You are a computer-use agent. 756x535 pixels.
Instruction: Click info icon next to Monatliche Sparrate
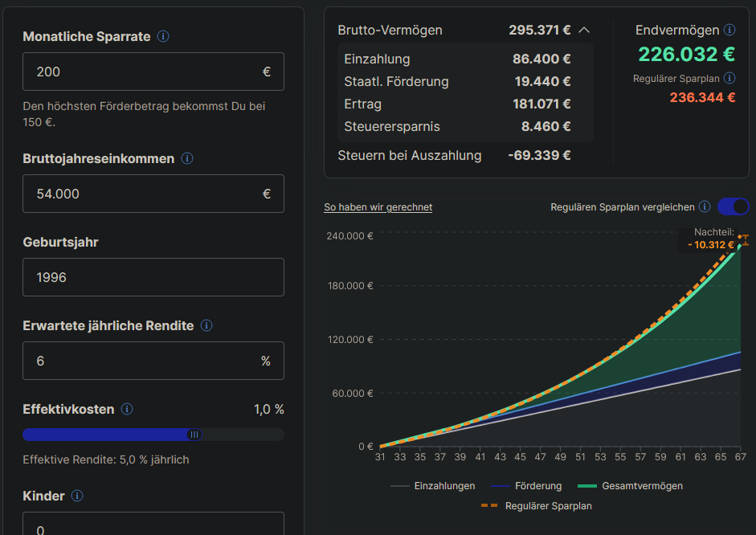[163, 37]
